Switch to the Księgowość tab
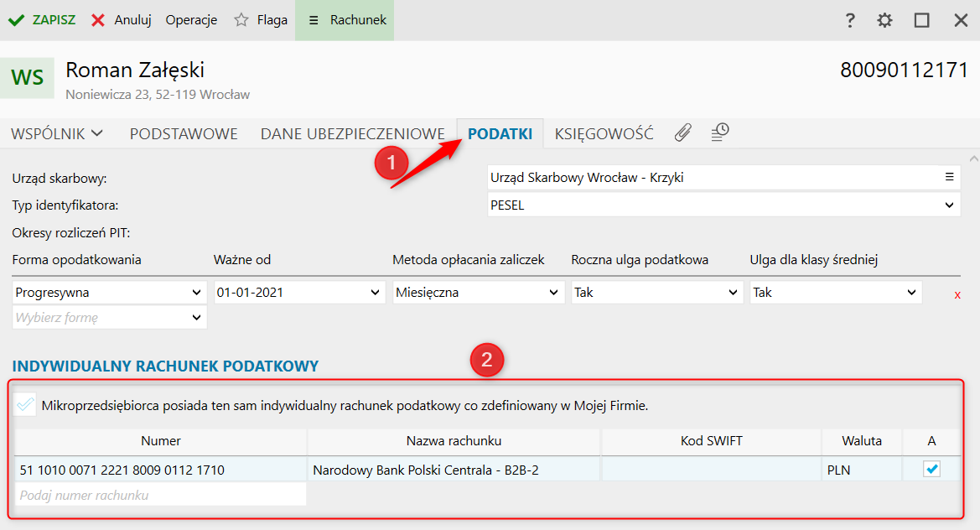The width and height of the screenshot is (980, 530). pos(604,133)
